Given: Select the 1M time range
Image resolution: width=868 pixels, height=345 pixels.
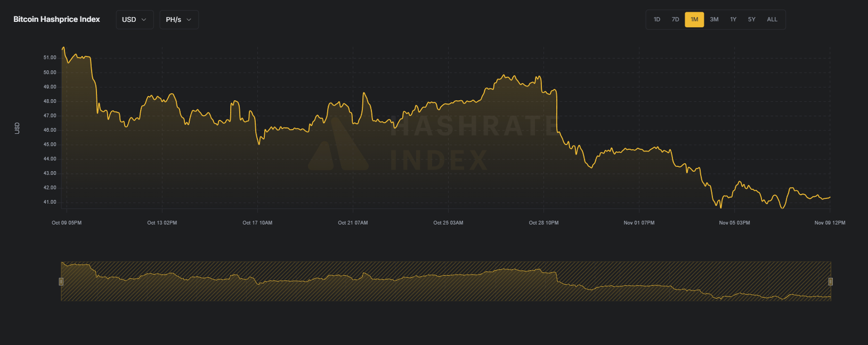Looking at the screenshot, I should [x=694, y=20].
